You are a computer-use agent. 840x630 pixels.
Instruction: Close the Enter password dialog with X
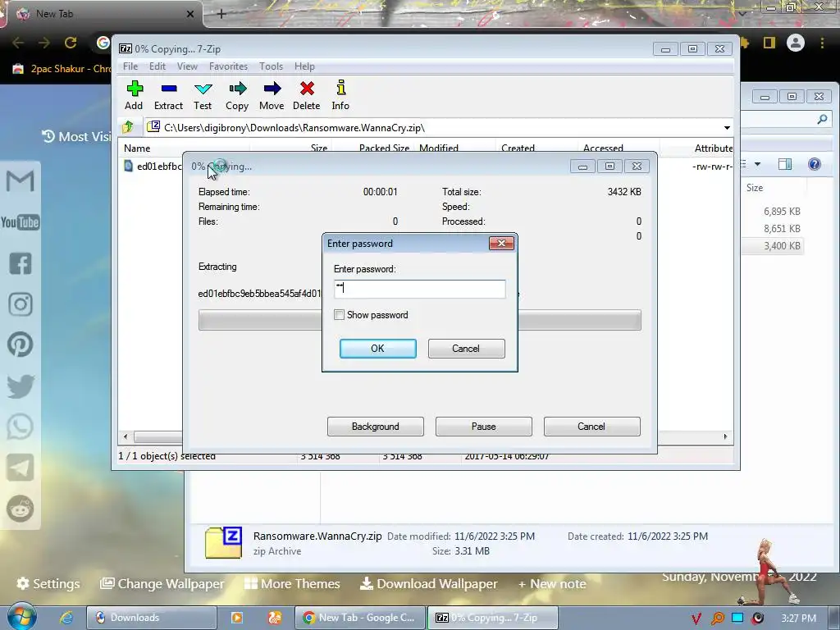tap(501, 243)
